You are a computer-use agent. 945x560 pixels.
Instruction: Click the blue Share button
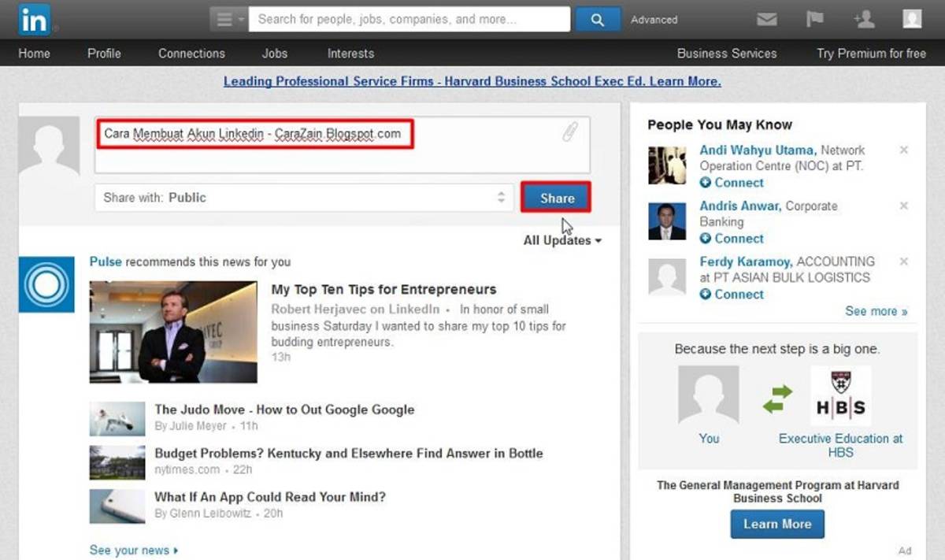tap(556, 198)
